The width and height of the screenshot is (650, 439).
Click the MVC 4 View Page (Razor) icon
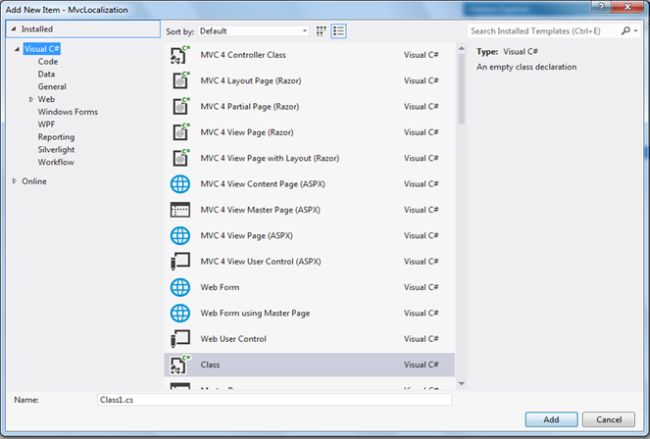pos(180,132)
